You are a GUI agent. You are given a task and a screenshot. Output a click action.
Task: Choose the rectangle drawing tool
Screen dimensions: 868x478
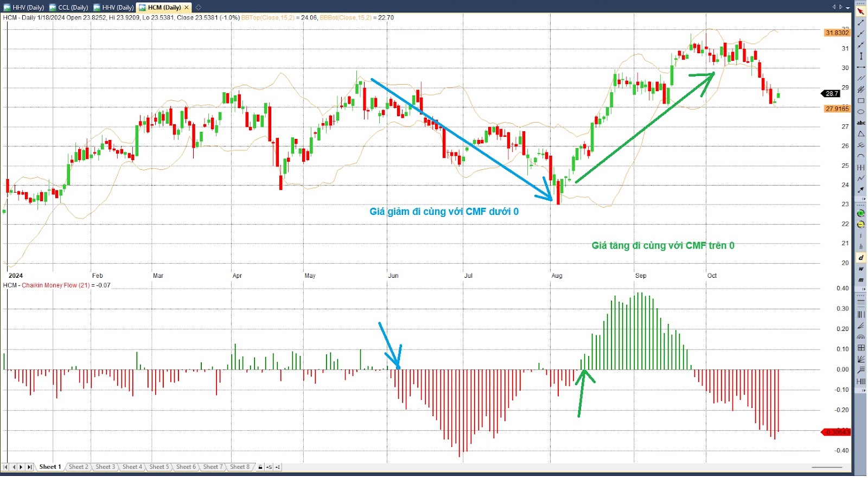[x=861, y=101]
